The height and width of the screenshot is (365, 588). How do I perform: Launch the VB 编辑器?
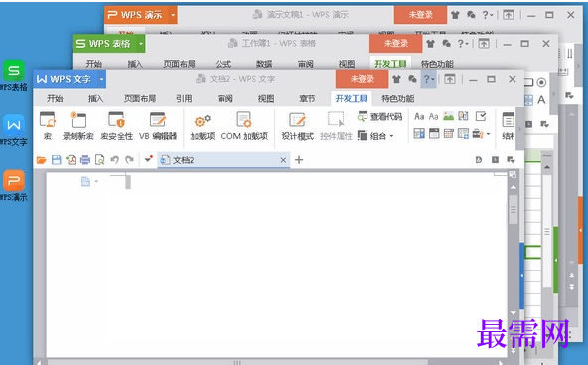tap(158, 126)
